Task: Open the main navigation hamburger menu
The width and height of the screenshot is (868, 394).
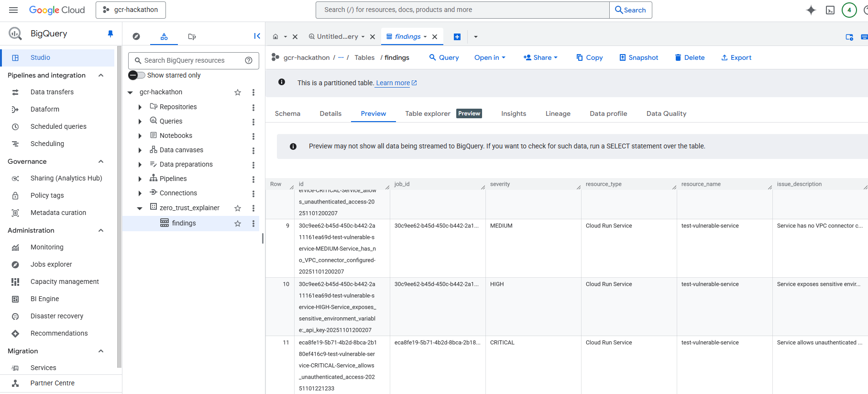Action: [x=13, y=10]
